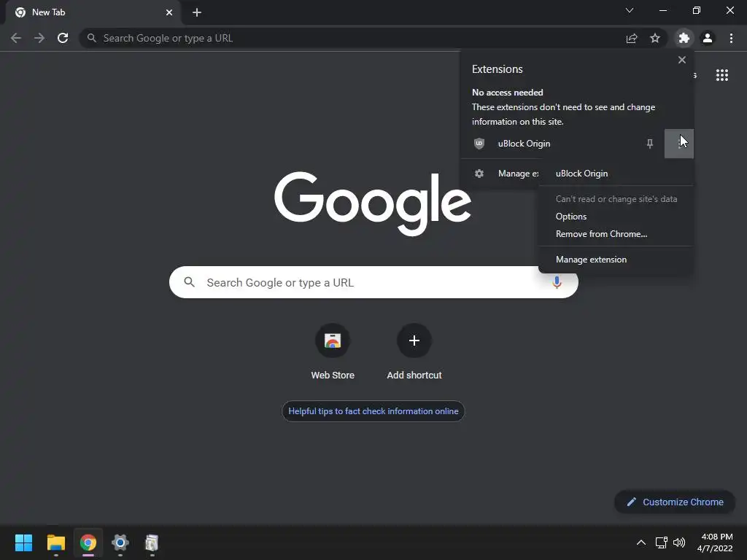Image resolution: width=747 pixels, height=560 pixels.
Task: Click the Google logo
Action: 373,204
